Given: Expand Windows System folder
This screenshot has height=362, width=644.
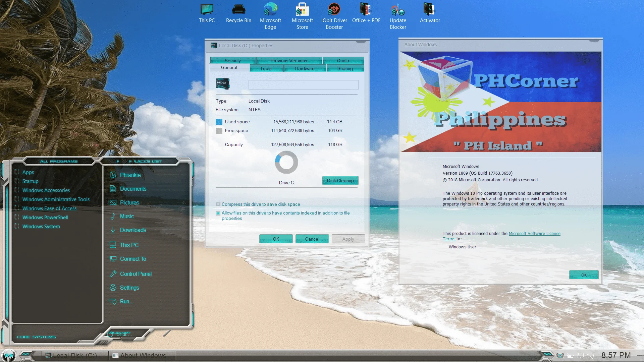Looking at the screenshot, I should point(41,227).
